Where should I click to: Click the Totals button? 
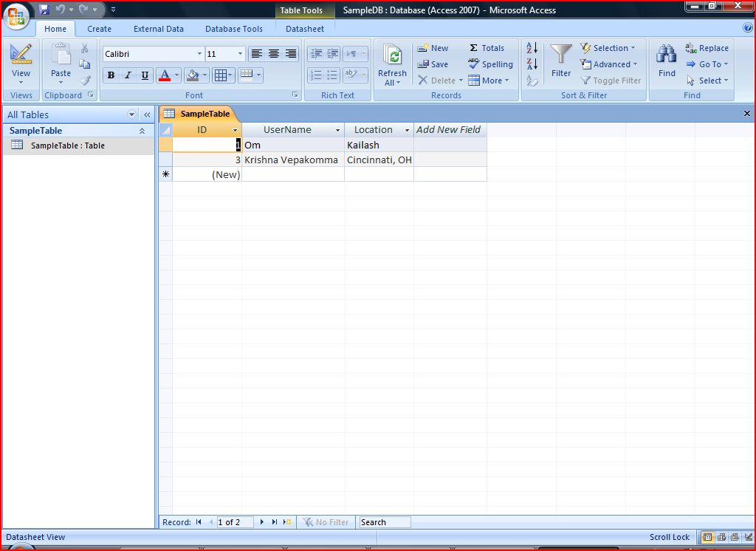[x=487, y=48]
